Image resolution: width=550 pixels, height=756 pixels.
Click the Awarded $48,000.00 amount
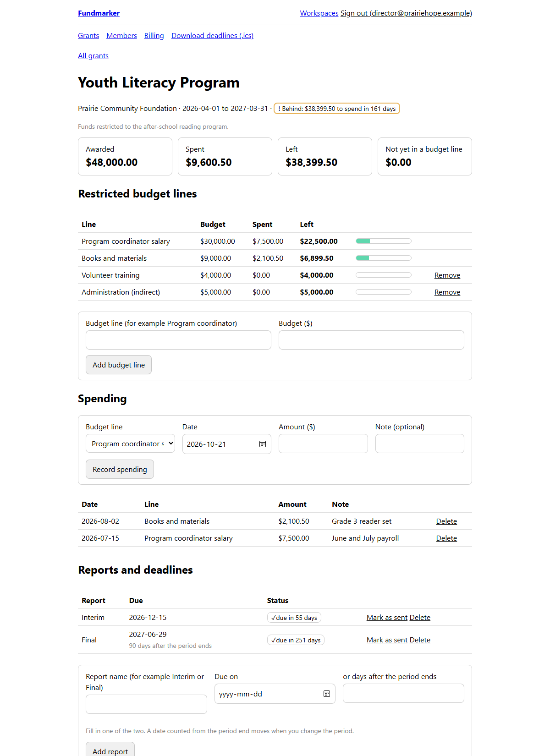111,162
